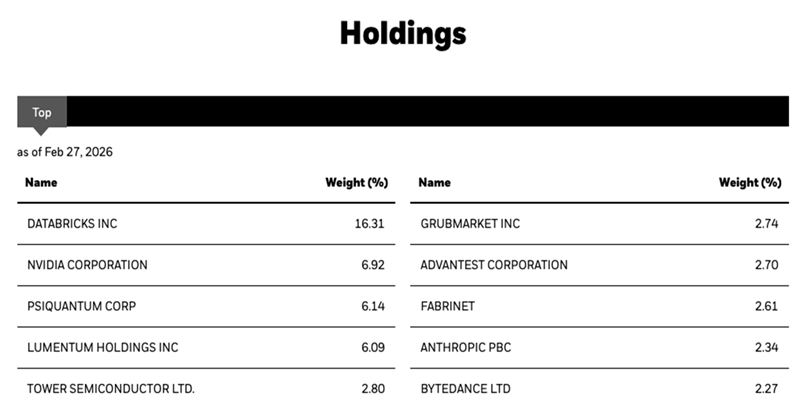The width and height of the screenshot is (800, 410).
Task: Click the right Name column header
Action: (x=435, y=183)
